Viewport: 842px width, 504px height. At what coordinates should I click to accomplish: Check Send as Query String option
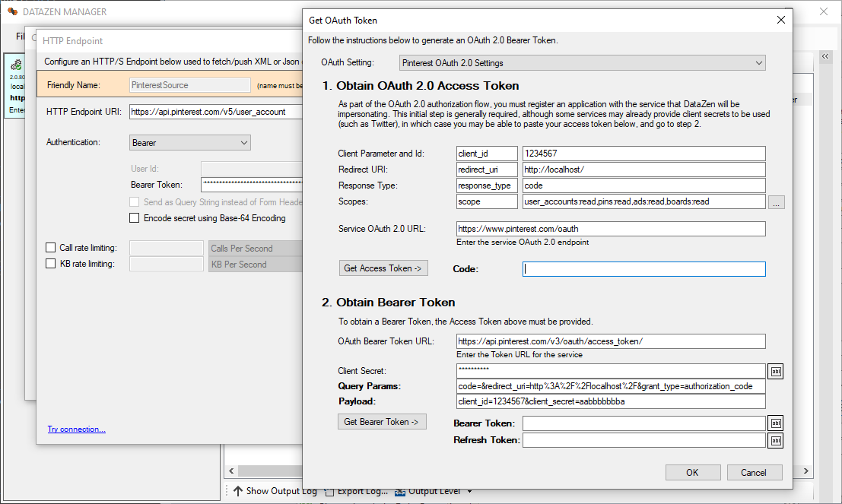134,201
